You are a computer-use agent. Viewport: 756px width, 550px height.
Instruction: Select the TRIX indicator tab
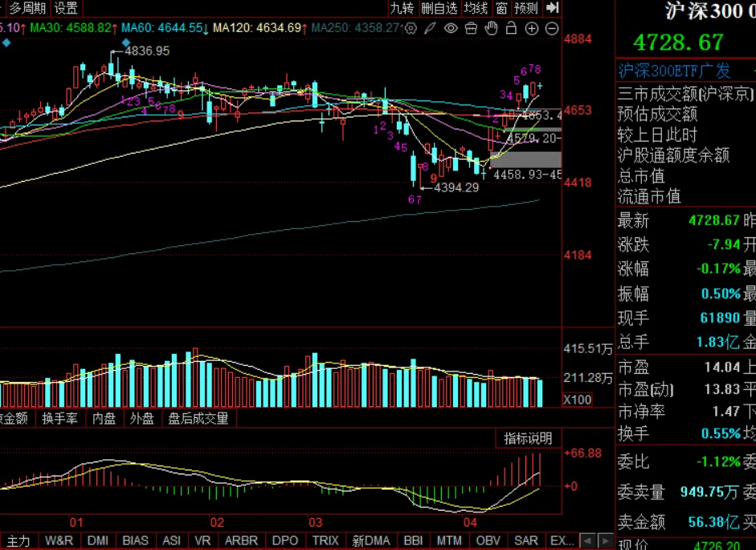pos(325,541)
